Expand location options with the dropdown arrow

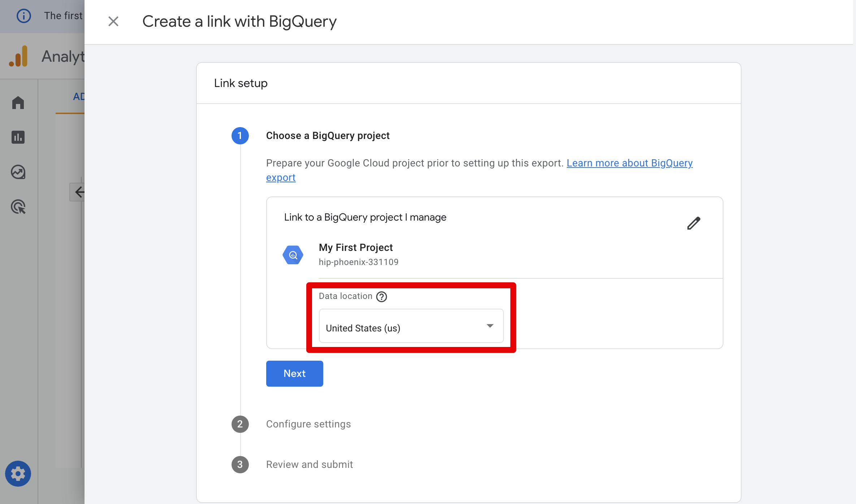pyautogui.click(x=490, y=326)
